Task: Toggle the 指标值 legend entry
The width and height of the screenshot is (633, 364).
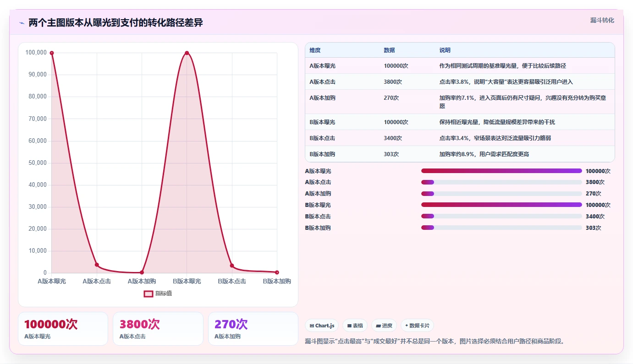Action: coord(158,293)
